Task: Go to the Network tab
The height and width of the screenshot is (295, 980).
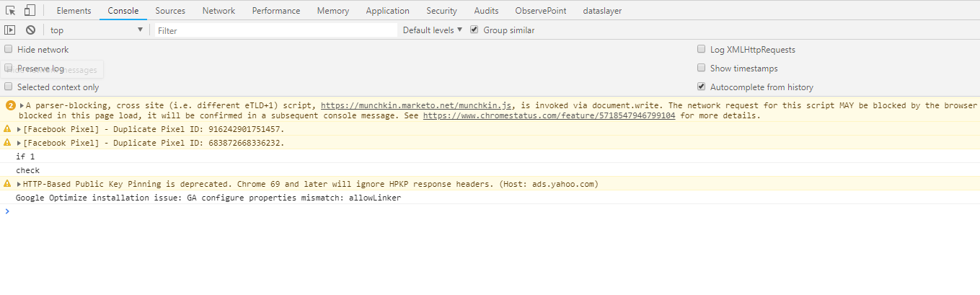Action: [218, 11]
